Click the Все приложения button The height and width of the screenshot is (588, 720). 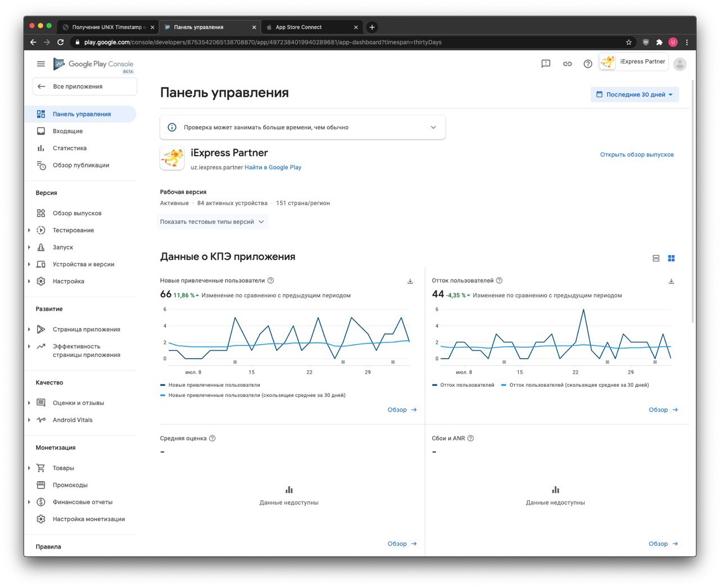(x=85, y=87)
